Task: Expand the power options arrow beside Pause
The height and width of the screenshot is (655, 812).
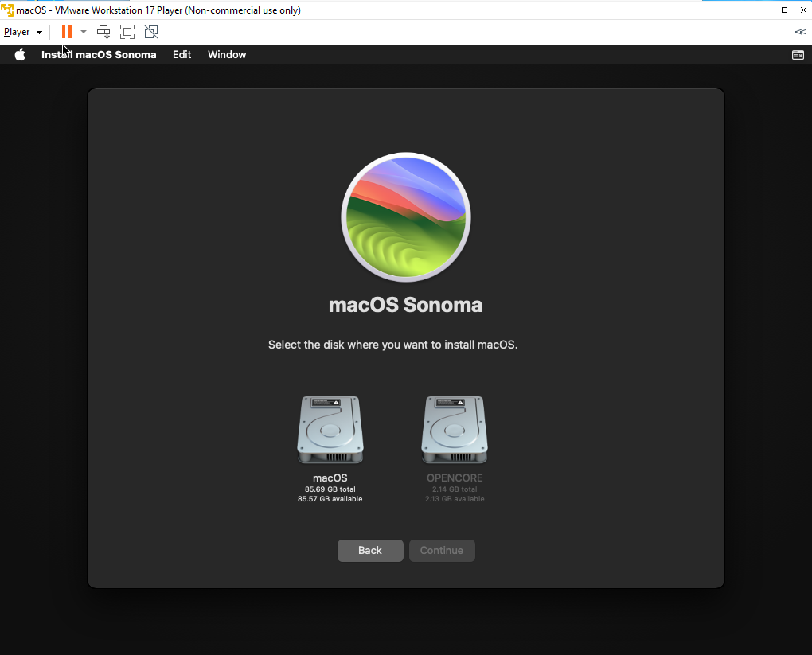Action: pyautogui.click(x=84, y=32)
